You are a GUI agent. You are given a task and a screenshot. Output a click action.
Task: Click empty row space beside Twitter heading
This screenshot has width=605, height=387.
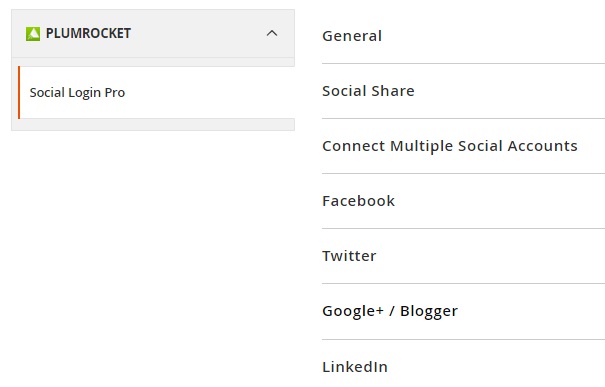click(492, 256)
